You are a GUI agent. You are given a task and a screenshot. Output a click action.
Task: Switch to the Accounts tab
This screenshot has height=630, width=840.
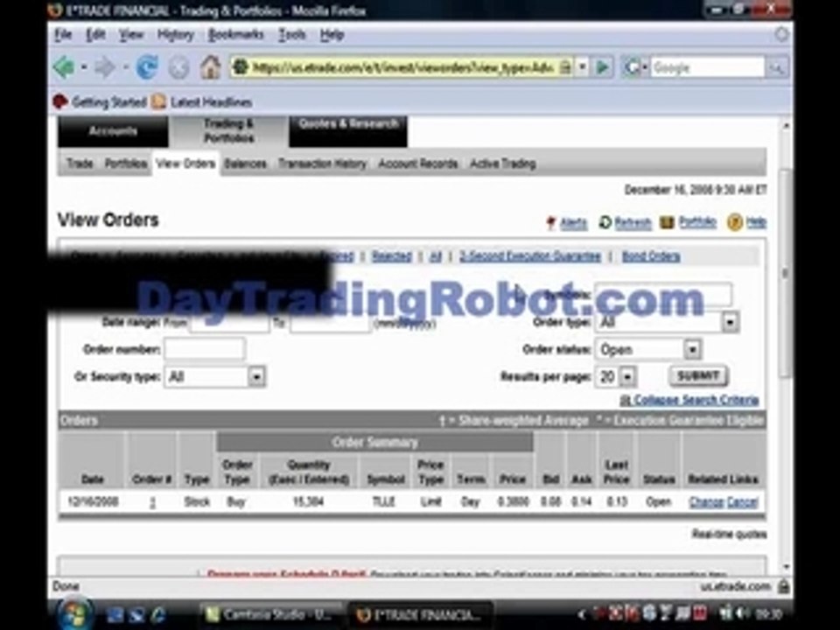(113, 131)
